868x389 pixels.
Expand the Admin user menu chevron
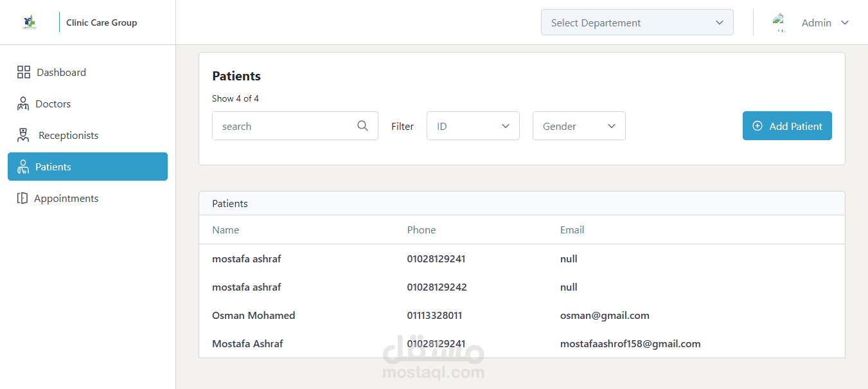pyautogui.click(x=845, y=23)
